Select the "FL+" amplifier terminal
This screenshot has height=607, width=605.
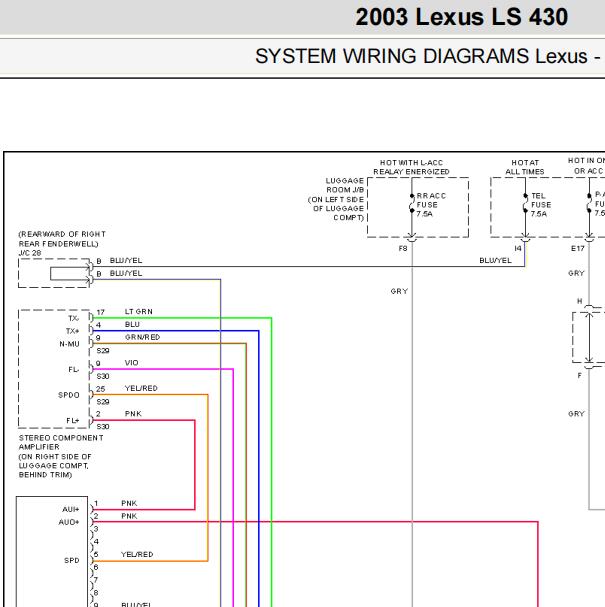[72, 420]
